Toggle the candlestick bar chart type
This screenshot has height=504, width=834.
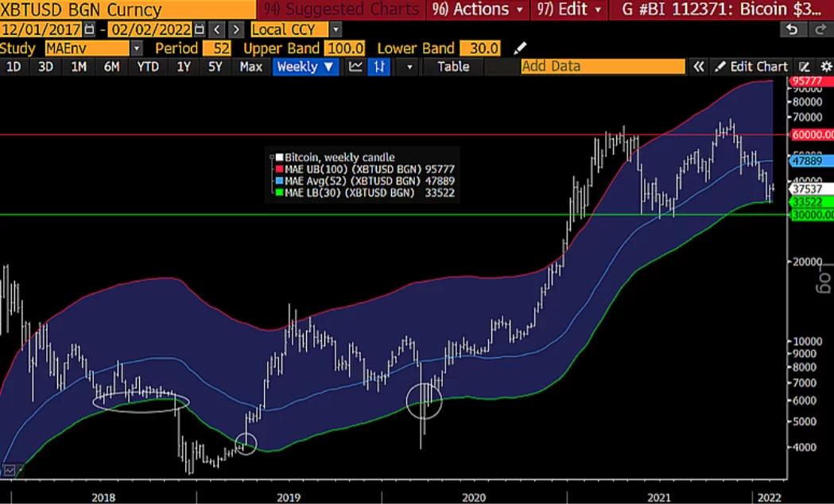[380, 67]
